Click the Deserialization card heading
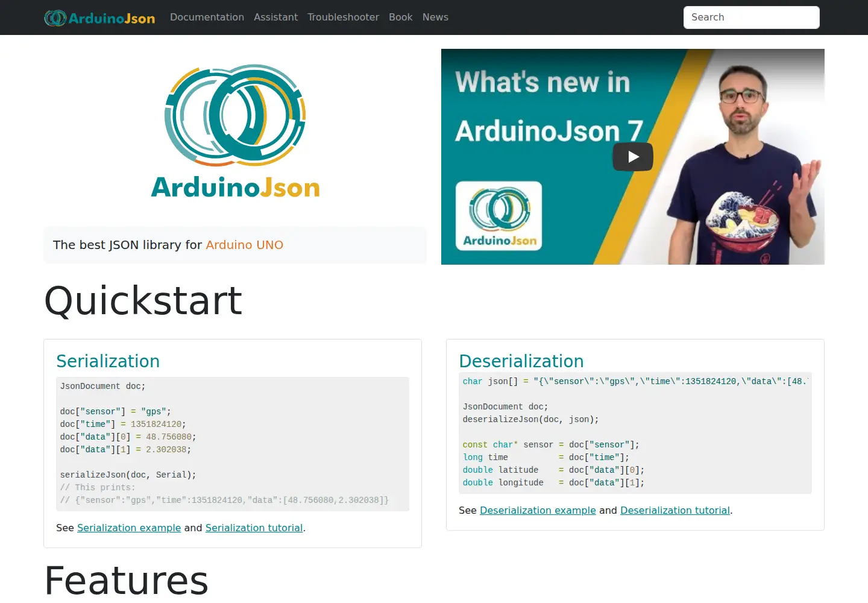This screenshot has width=868, height=603. (521, 361)
